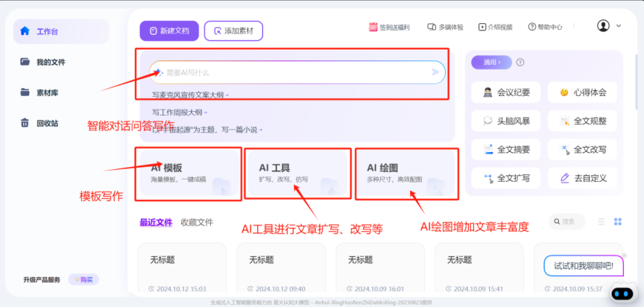Click the 新建文档 button
The image size is (644, 307).
168,31
